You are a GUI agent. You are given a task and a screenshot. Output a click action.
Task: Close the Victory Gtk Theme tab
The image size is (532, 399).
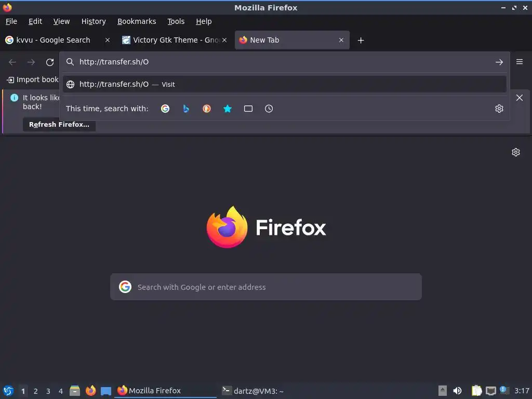point(224,40)
